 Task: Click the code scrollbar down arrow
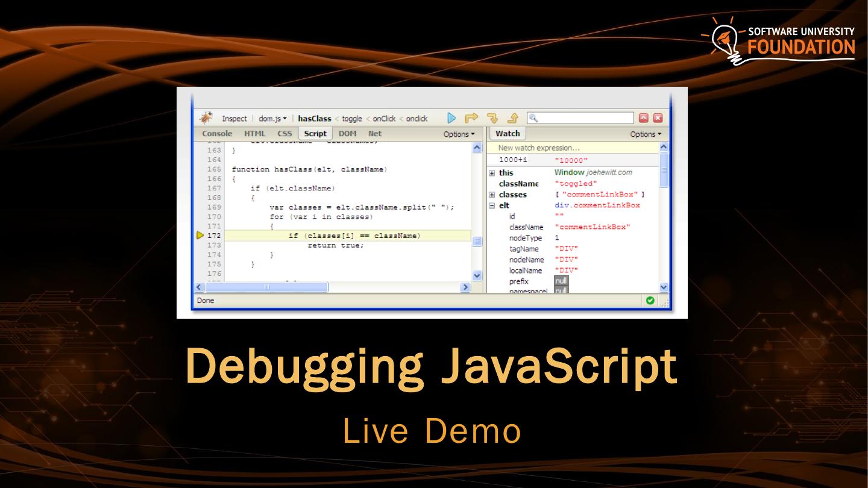coord(477,275)
